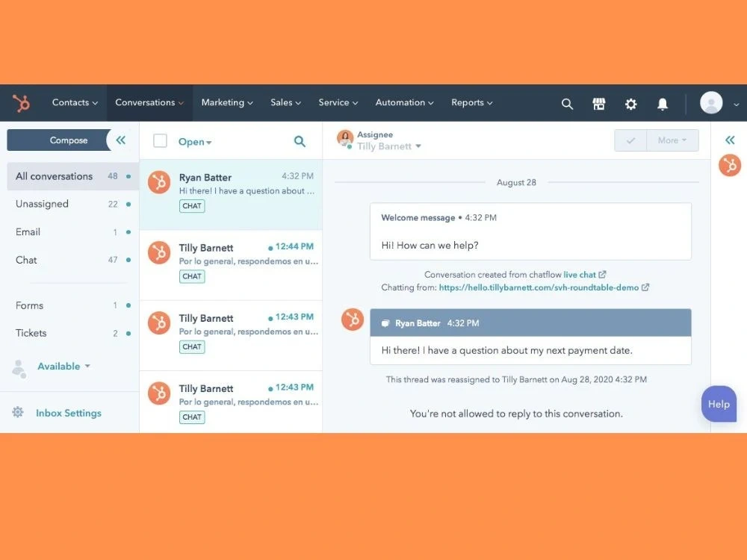Search conversations with the list magnifier

point(300,141)
